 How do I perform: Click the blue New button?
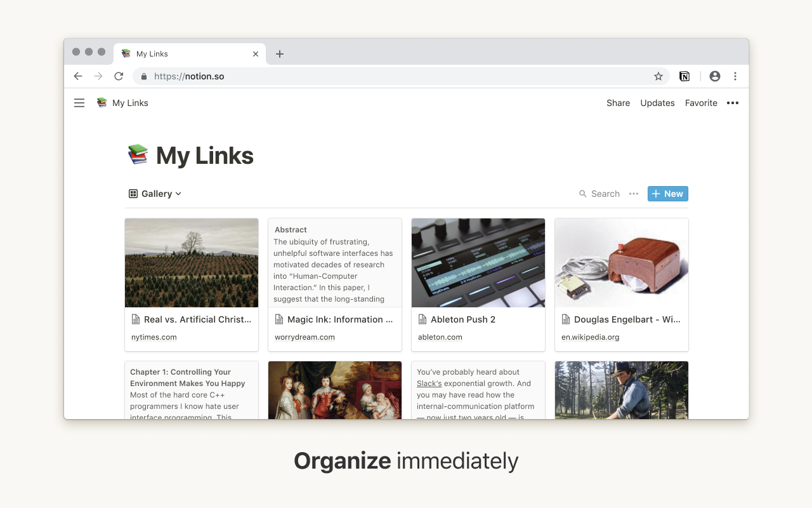point(667,194)
